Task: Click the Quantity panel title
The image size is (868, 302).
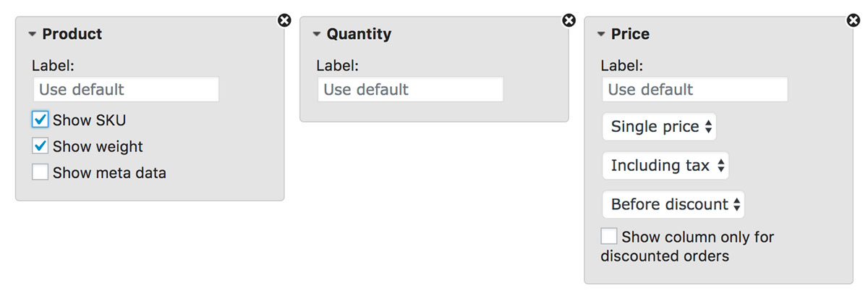Action: point(359,34)
